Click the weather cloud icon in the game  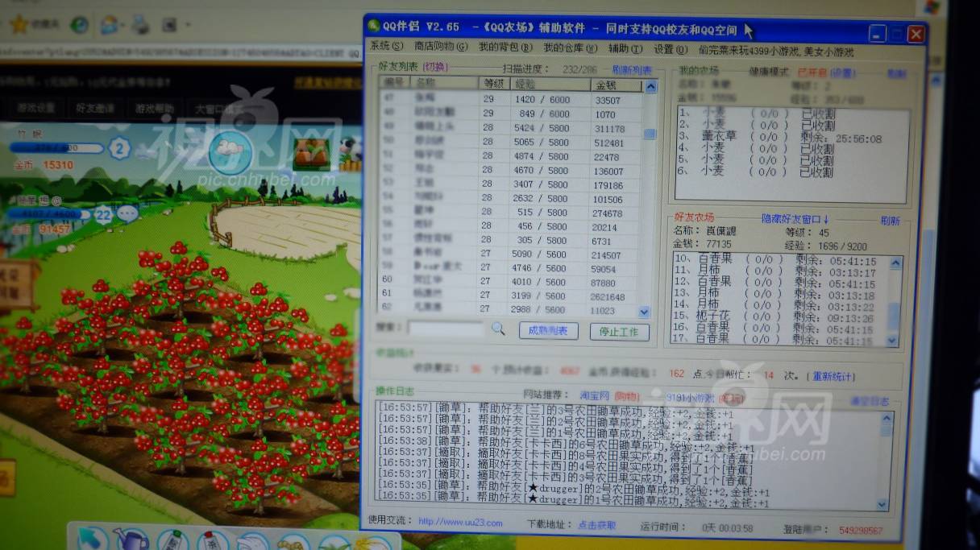pyautogui.click(x=230, y=150)
